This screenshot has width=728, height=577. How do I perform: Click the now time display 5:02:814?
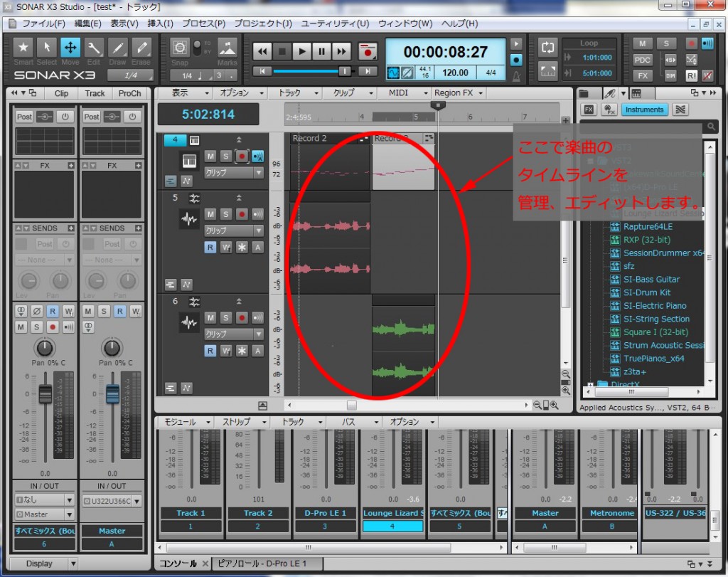pos(208,115)
